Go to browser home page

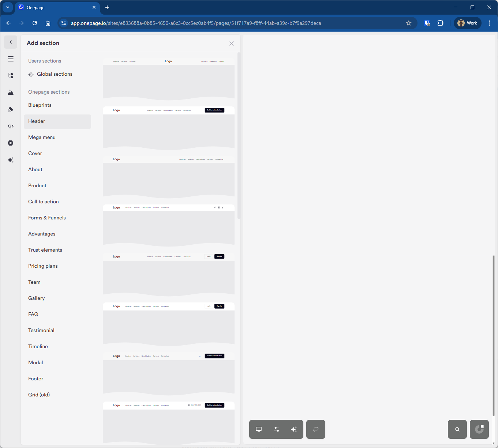(48, 23)
